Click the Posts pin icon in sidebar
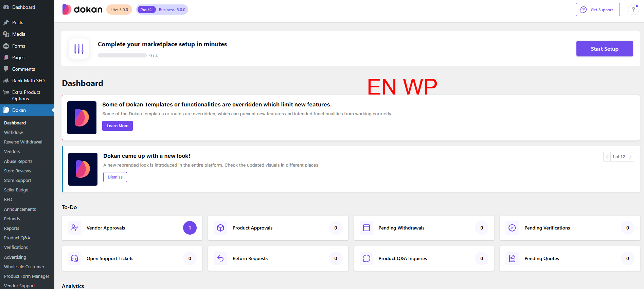Viewport: 644px width, 289px height. (x=6, y=22)
